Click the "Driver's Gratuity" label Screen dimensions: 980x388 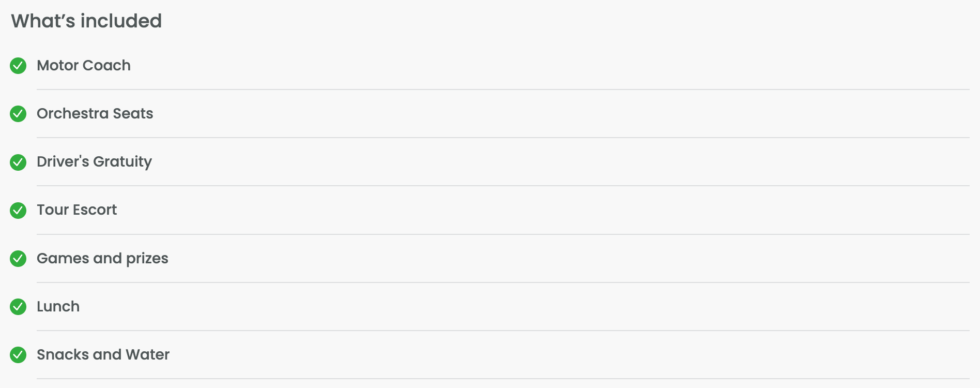(94, 162)
